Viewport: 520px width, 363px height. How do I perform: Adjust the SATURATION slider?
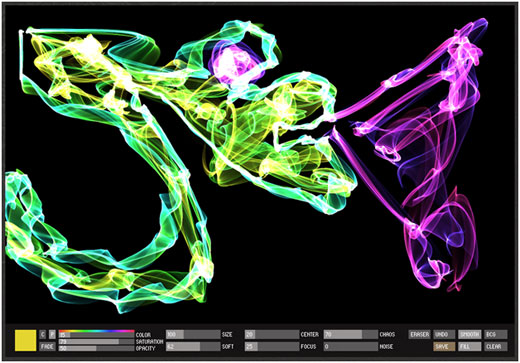97,342
